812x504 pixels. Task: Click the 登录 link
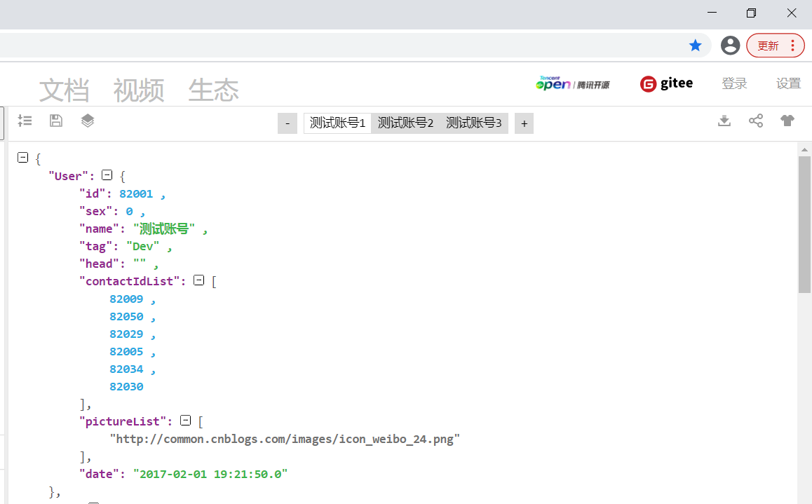734,83
